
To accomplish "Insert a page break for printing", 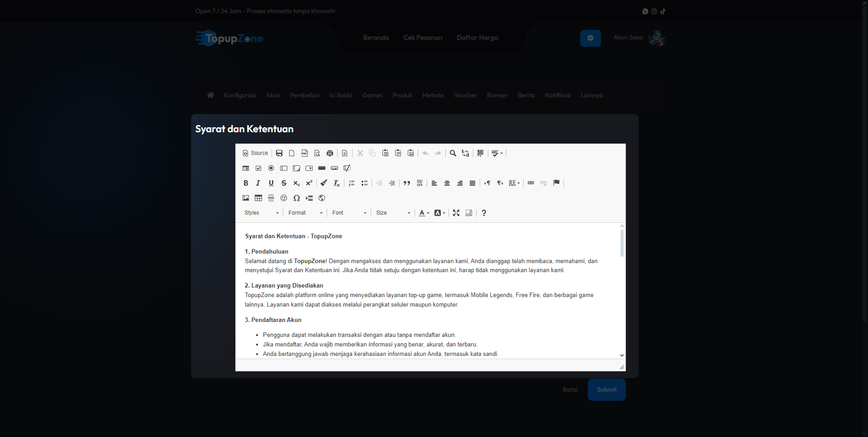I will (x=309, y=198).
